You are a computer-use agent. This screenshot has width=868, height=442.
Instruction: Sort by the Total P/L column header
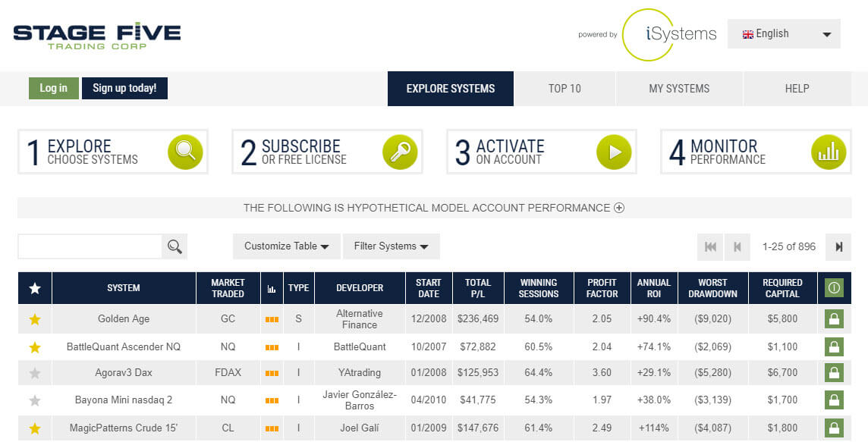coord(478,288)
